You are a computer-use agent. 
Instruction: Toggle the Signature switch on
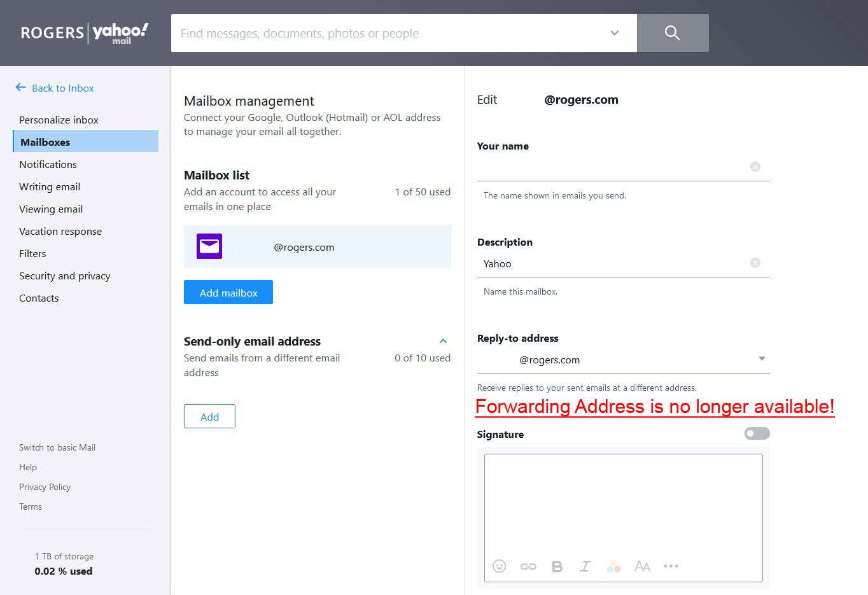point(757,433)
